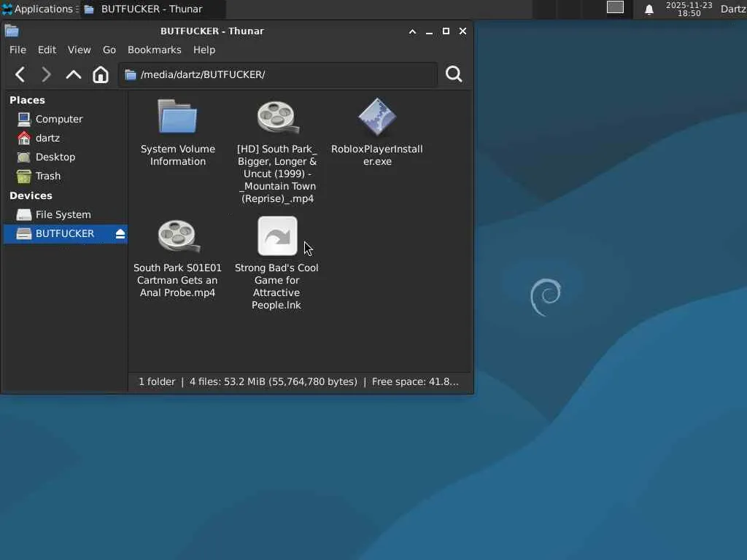This screenshot has height=560, width=747.
Task: Select Strong Bad's Cool Game shortcut icon
Action: 278,236
